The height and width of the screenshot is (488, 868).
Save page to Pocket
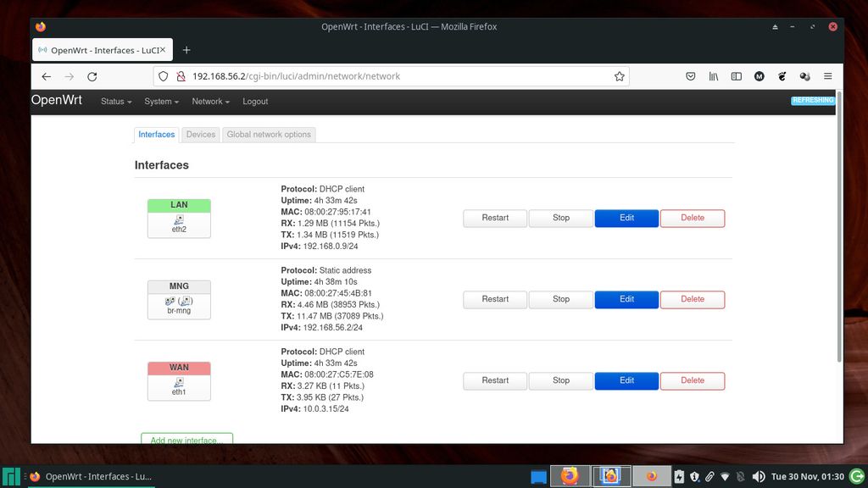coord(691,76)
